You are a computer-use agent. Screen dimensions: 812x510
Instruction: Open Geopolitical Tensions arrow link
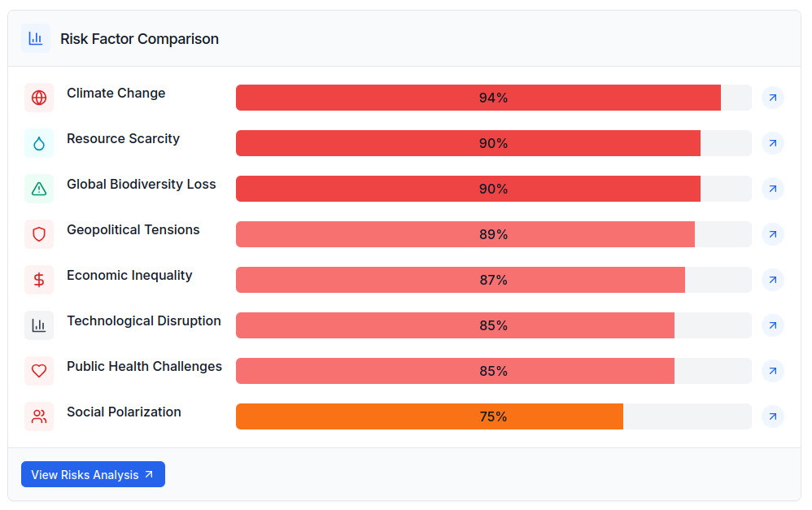pos(773,234)
